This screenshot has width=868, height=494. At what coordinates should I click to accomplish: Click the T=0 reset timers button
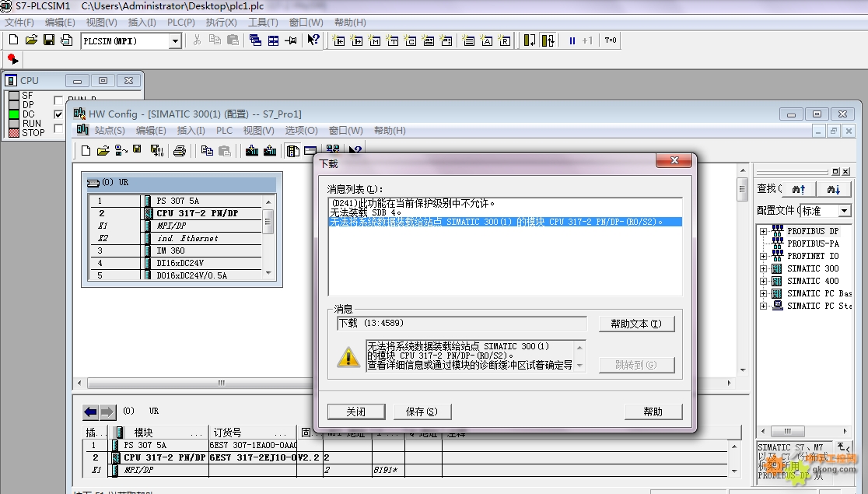point(611,40)
